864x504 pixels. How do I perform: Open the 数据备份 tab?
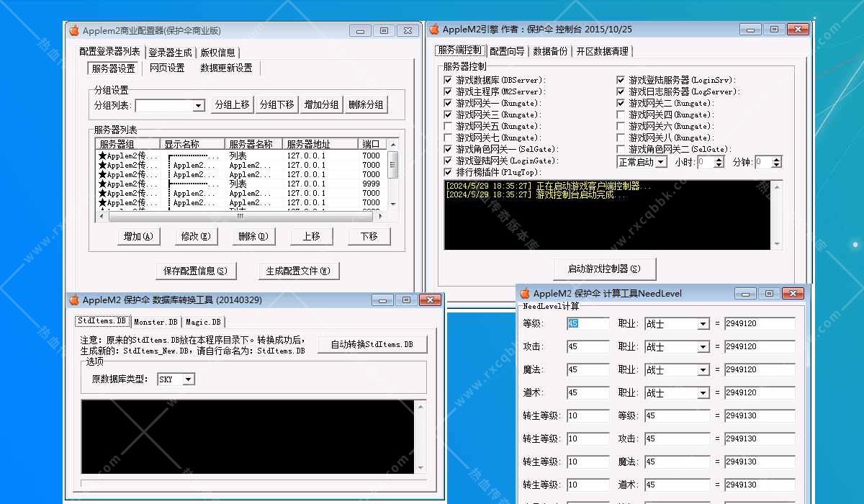coord(551,51)
